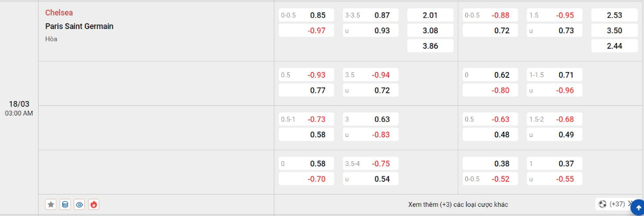Open the Chelsea team link
The height and width of the screenshot is (216, 644).
59,12
